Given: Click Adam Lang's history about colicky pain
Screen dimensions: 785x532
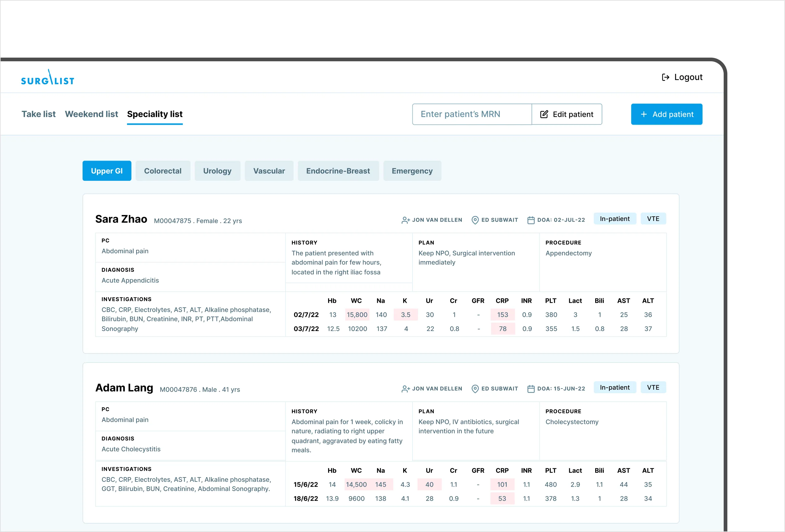Looking at the screenshot, I should (347, 436).
